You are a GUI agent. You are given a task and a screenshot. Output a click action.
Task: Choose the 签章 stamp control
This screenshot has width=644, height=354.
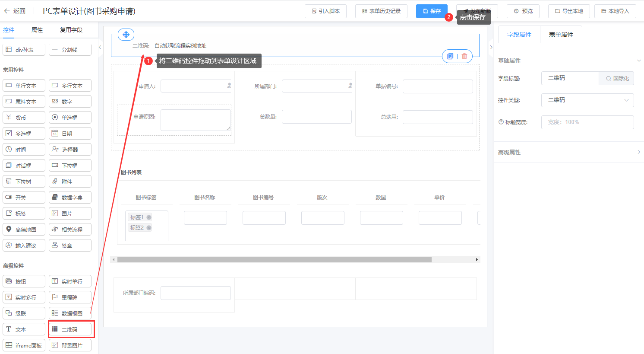pyautogui.click(x=70, y=246)
